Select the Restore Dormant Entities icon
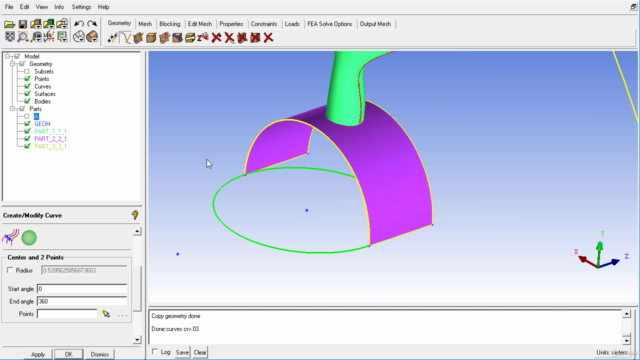The image size is (640, 360). (203, 38)
